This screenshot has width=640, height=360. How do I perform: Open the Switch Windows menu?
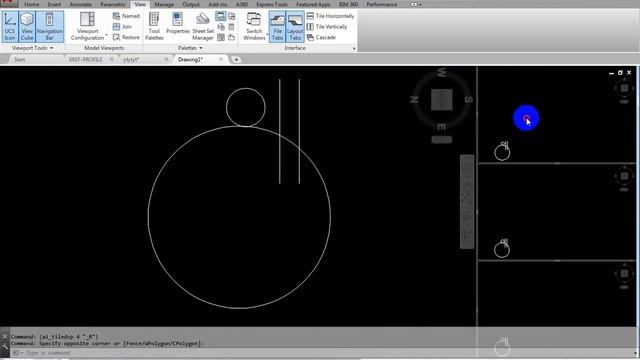tap(254, 27)
